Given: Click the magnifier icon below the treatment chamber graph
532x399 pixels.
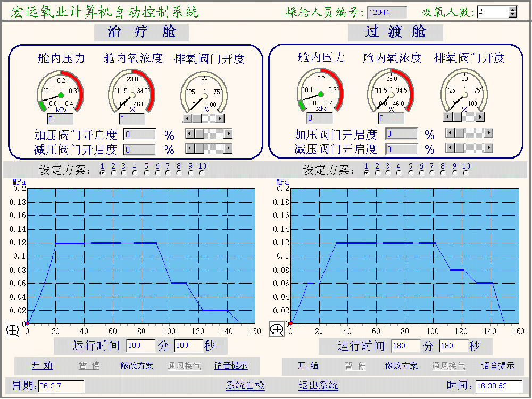Looking at the screenshot, I should (x=12, y=330).
